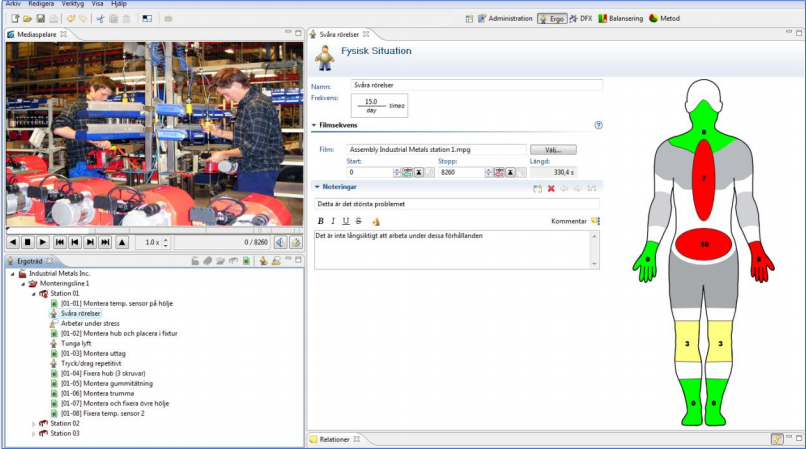This screenshot has height=449, width=806.
Task: Mute the media player audio
Action: tap(280, 242)
